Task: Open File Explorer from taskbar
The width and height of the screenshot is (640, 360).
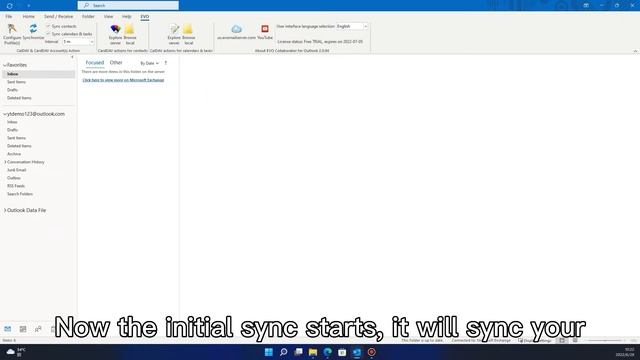Action: tap(313, 352)
